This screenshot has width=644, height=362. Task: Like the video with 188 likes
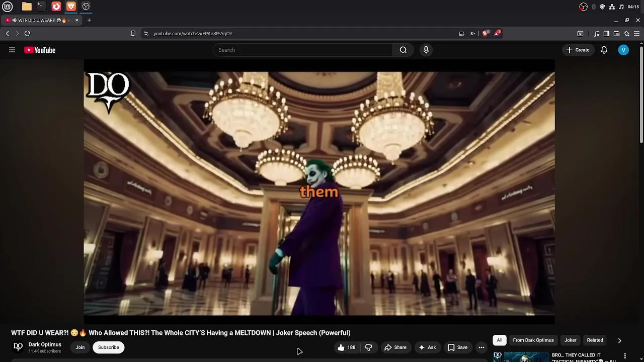[346, 347]
